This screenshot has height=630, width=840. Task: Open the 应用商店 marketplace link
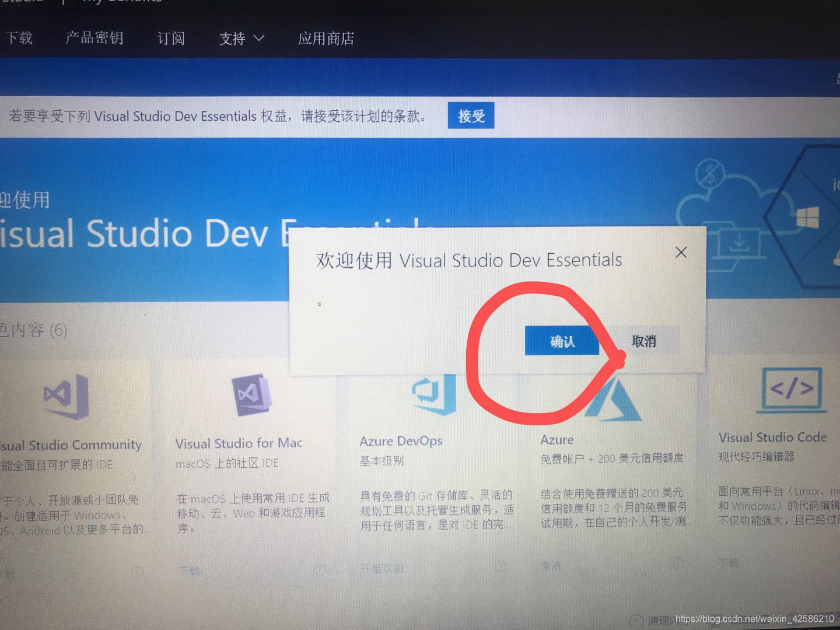(x=326, y=38)
